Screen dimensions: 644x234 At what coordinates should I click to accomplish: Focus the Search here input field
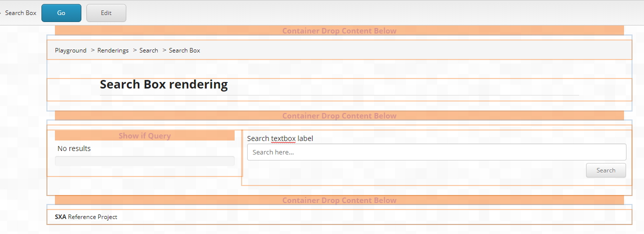pyautogui.click(x=436, y=152)
